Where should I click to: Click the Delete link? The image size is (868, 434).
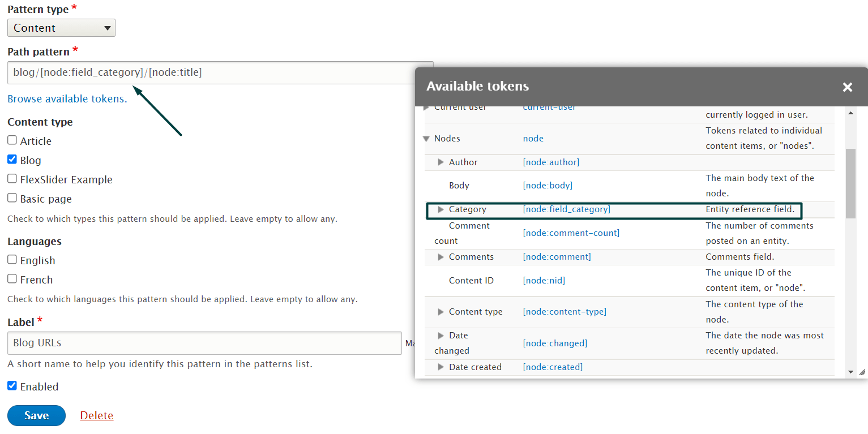[96, 415]
